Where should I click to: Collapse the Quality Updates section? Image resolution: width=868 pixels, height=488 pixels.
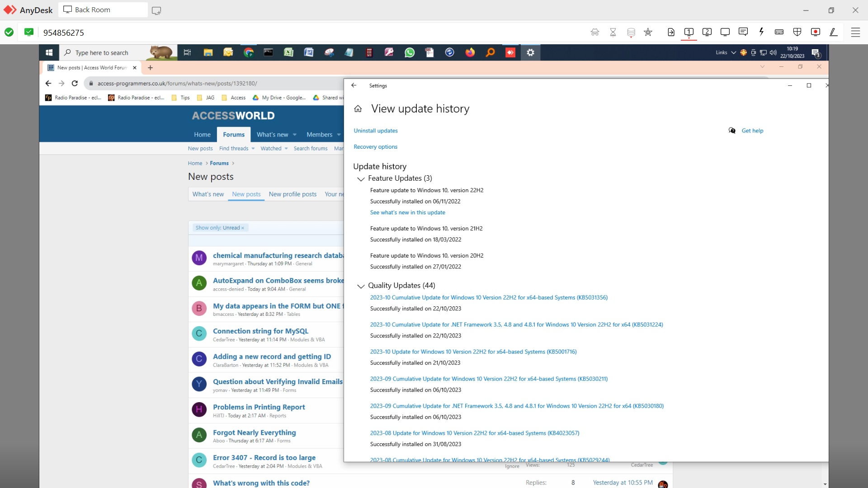point(361,286)
